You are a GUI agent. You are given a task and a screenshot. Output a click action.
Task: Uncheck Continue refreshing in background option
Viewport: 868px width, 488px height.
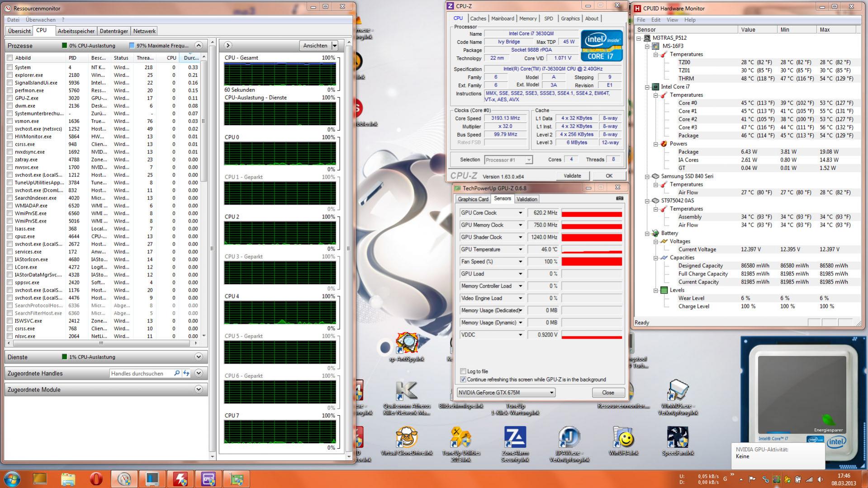click(x=463, y=379)
